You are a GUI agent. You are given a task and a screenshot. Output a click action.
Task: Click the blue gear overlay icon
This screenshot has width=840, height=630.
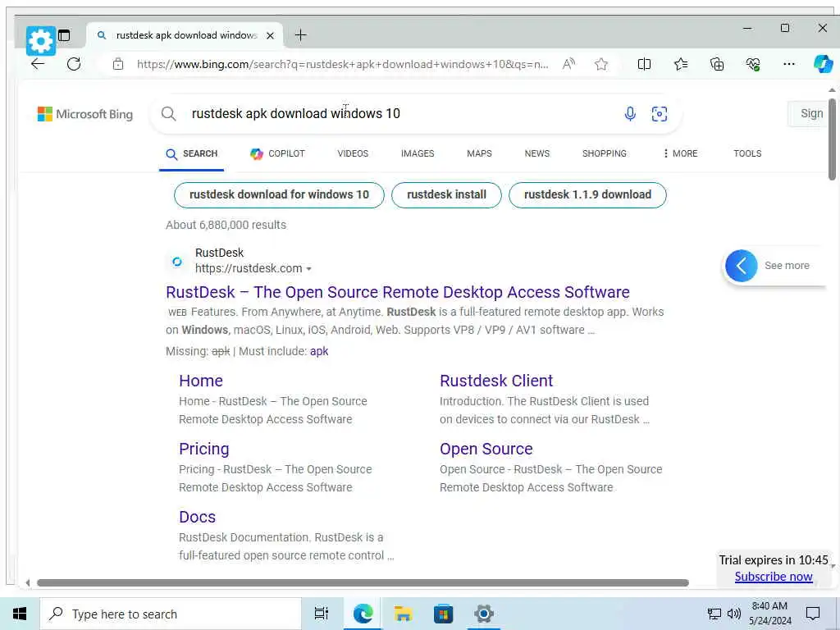coord(41,41)
